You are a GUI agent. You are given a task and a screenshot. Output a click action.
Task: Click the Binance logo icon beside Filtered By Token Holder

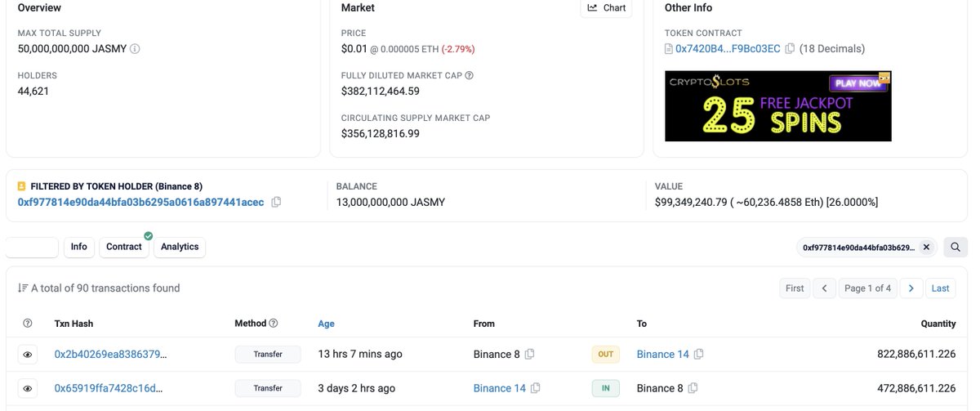coord(22,186)
